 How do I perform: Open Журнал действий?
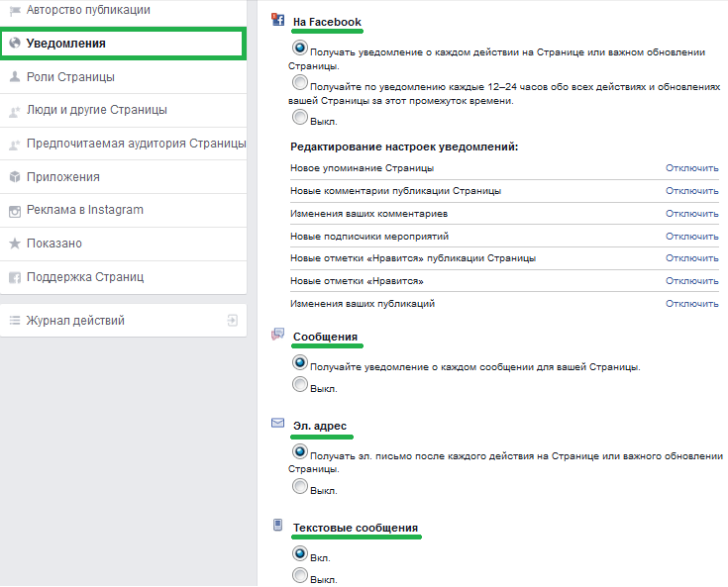coord(123,320)
